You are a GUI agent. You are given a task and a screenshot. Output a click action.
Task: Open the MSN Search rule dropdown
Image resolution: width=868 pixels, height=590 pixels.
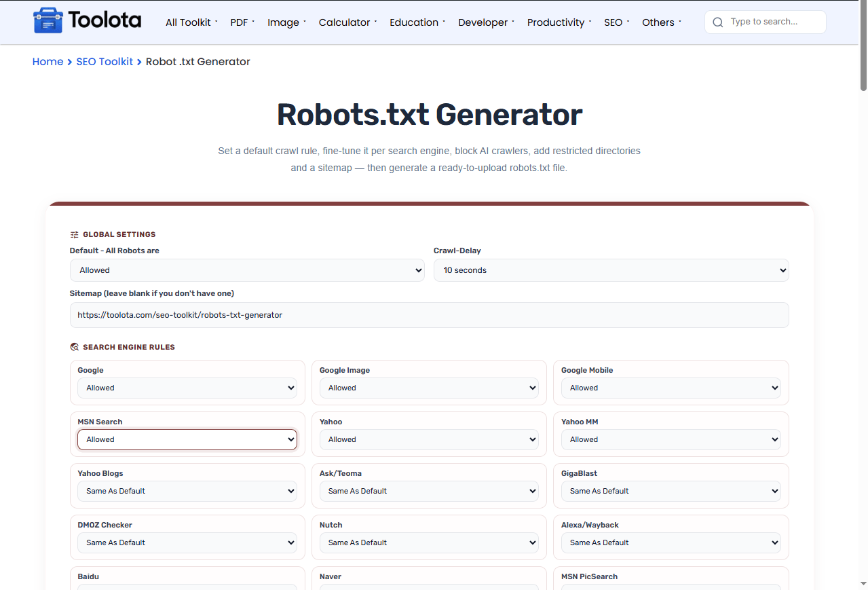click(187, 439)
